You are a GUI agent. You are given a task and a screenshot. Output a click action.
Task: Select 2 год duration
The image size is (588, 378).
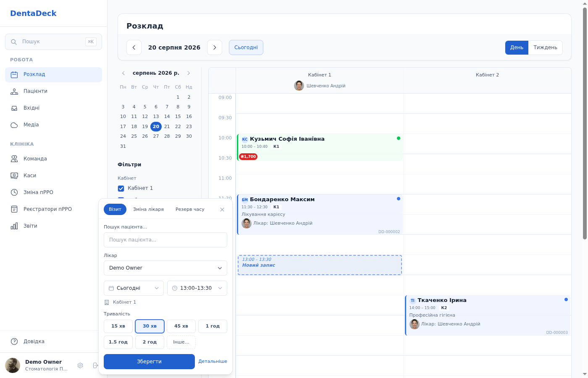[150, 342]
